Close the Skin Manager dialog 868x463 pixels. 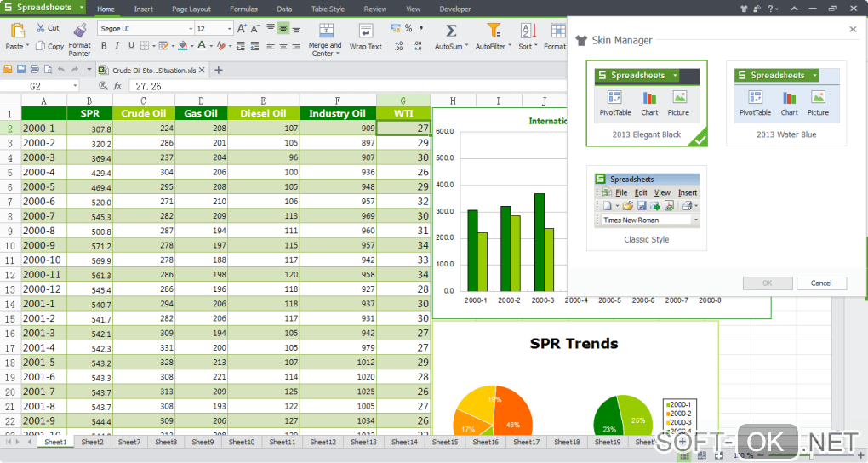click(853, 29)
